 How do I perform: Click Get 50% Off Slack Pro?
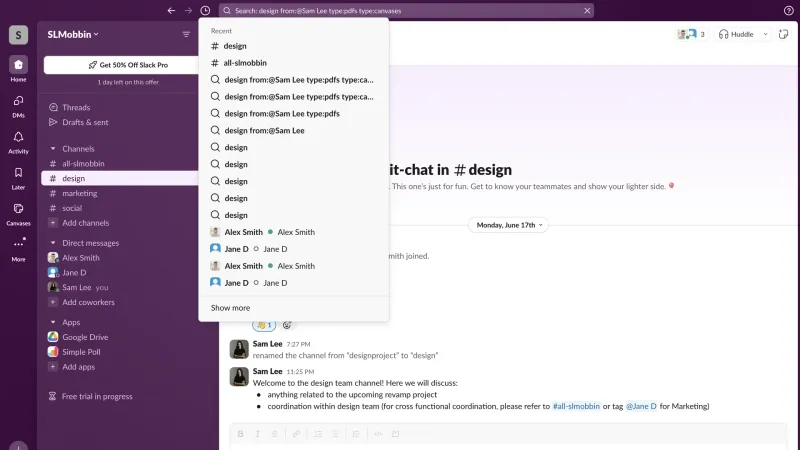point(128,65)
